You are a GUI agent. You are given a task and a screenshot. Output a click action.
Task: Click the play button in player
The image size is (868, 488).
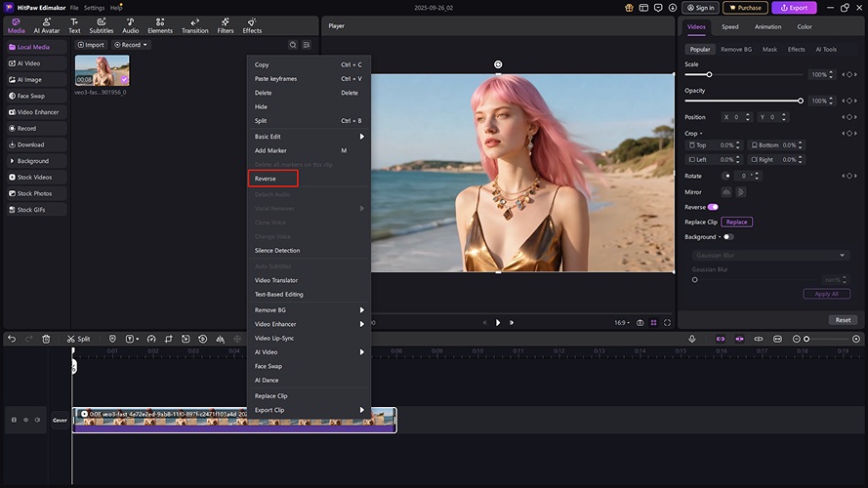[x=498, y=322]
